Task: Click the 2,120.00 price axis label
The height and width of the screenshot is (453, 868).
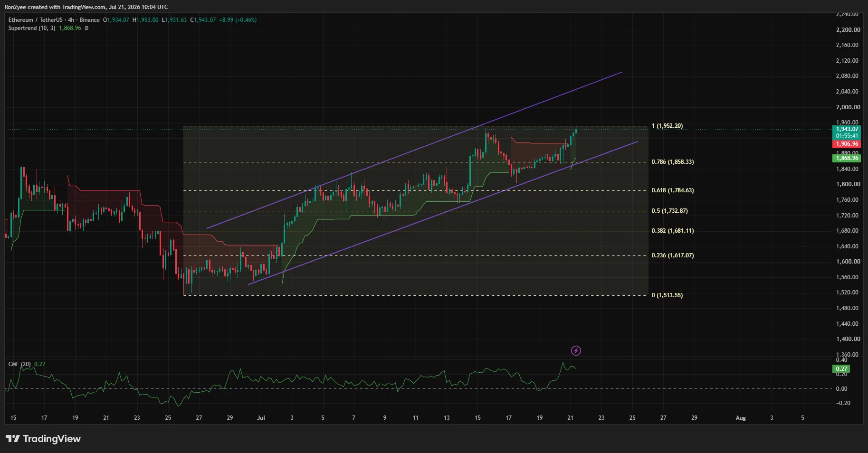Action: click(x=847, y=61)
